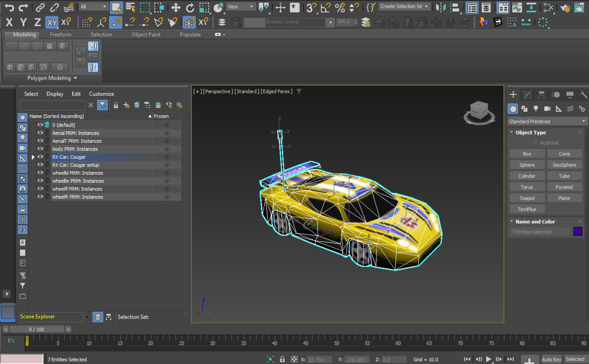Open the All selection filter dropdown
589x364 pixels.
pyautogui.click(x=93, y=7)
